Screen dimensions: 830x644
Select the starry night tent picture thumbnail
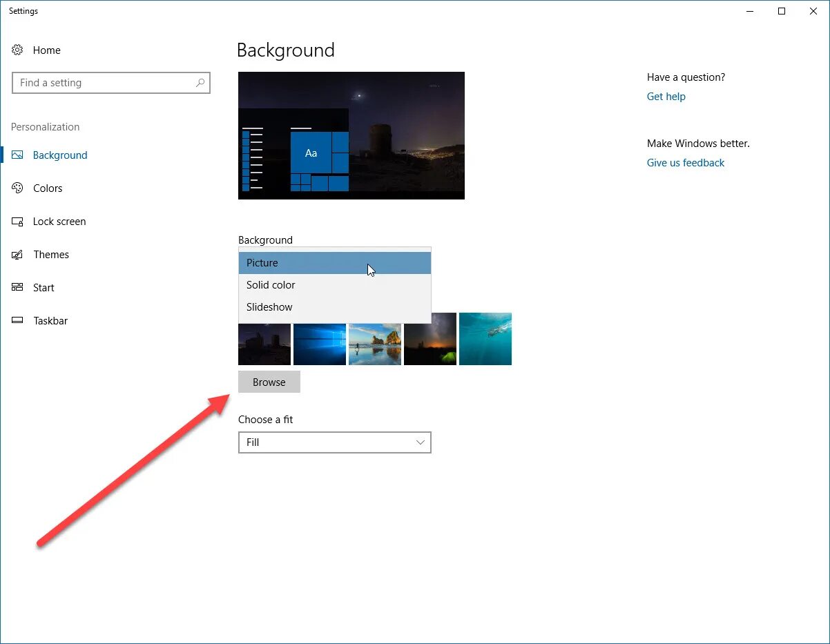pos(430,339)
